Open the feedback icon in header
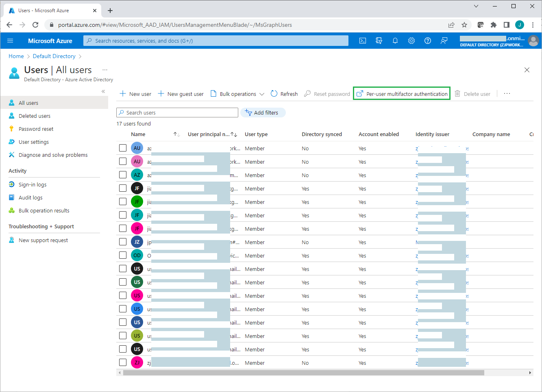The width and height of the screenshot is (542, 392). [x=444, y=41]
